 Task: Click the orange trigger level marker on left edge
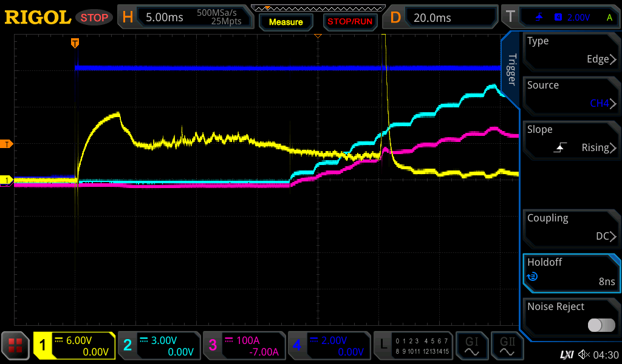tap(7, 144)
